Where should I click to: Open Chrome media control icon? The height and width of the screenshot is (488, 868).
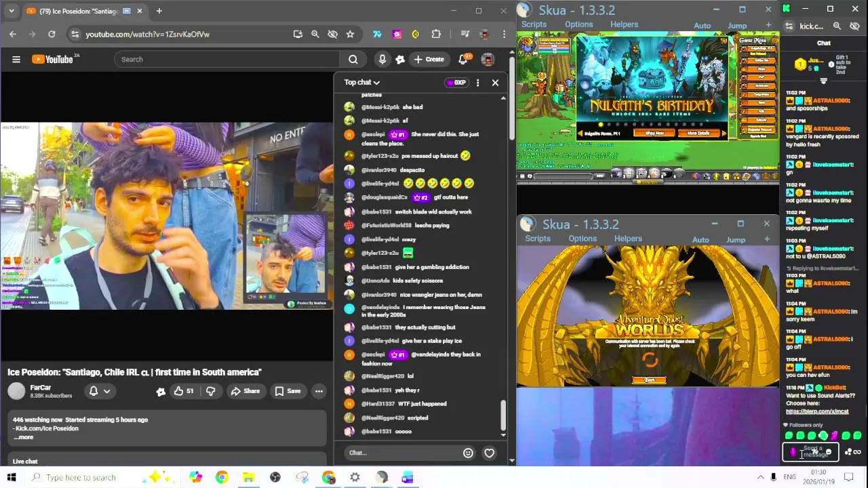click(x=465, y=34)
